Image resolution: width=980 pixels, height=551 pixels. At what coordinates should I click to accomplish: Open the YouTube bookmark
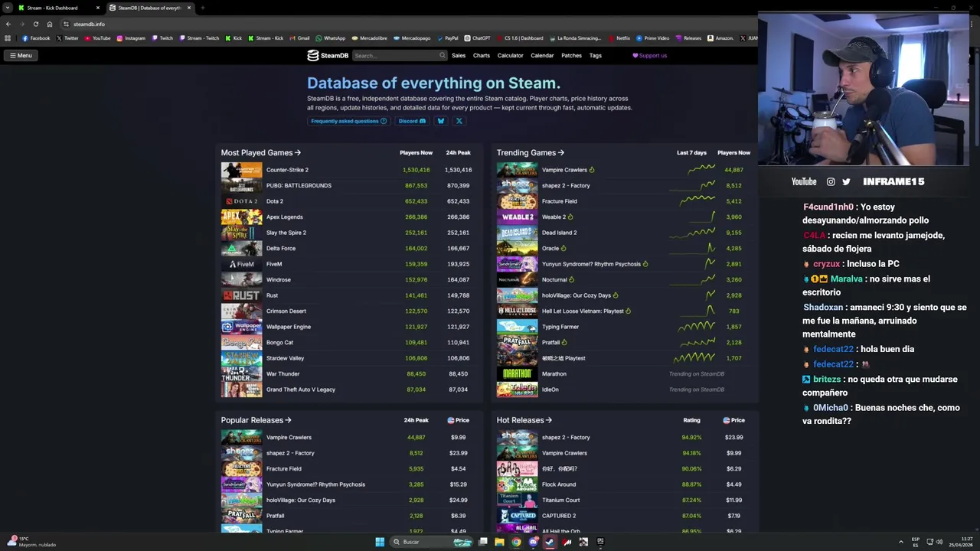click(98, 38)
